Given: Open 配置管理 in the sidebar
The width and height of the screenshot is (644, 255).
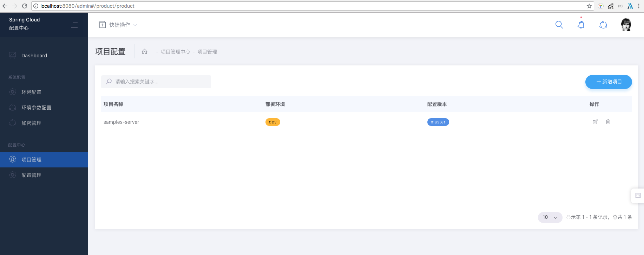Looking at the screenshot, I should (44, 175).
